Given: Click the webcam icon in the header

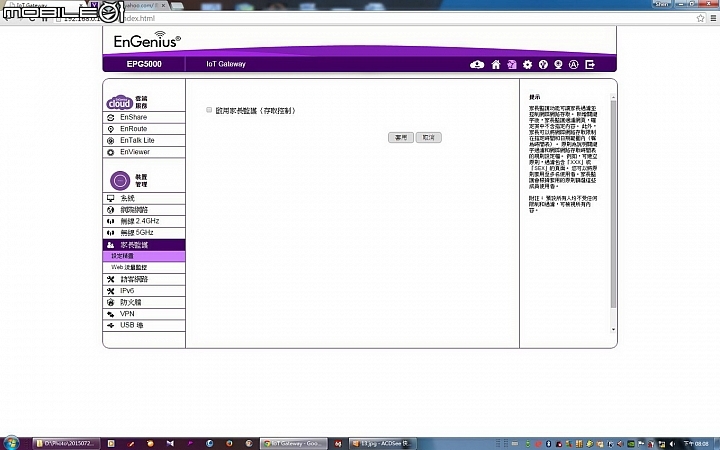Looking at the screenshot, I should tap(558, 65).
